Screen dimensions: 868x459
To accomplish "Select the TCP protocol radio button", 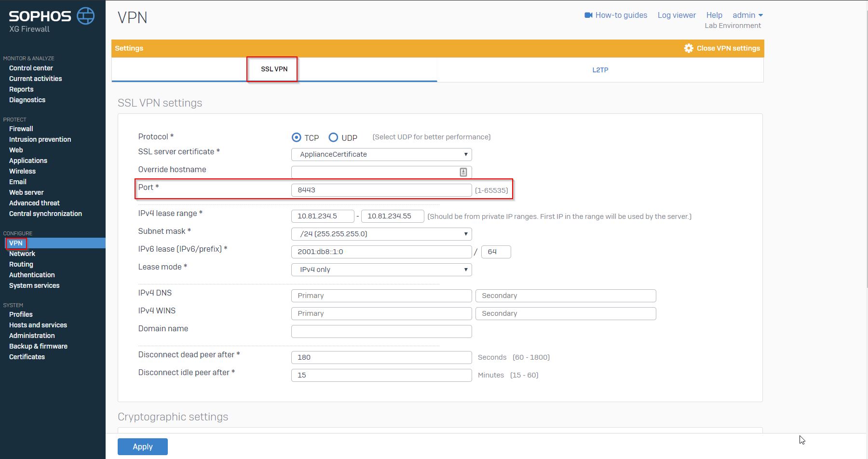I will point(297,137).
